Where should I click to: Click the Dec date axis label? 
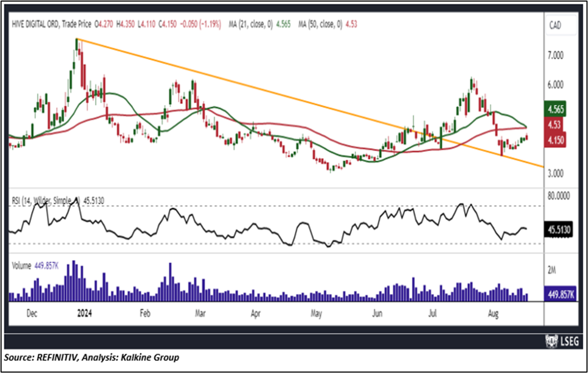pyautogui.click(x=32, y=313)
